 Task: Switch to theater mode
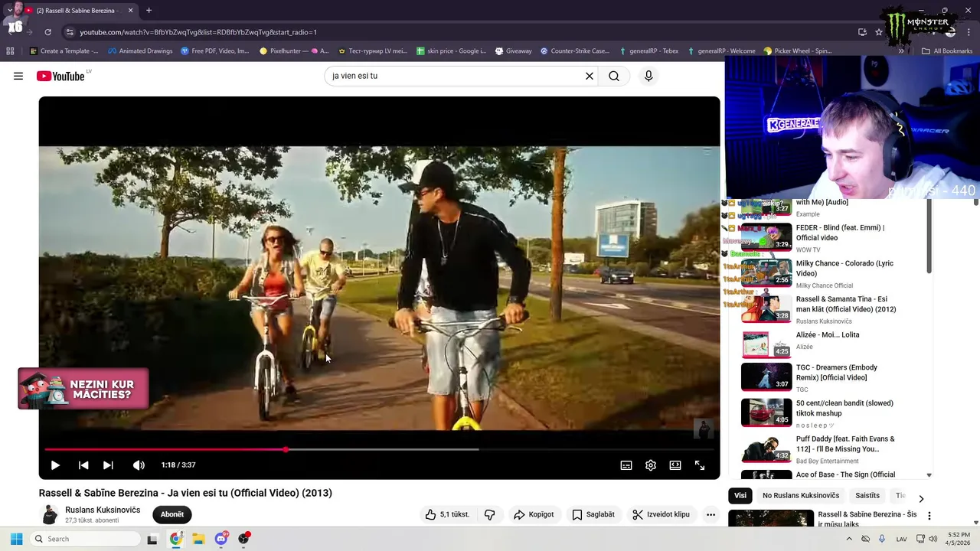pyautogui.click(x=675, y=465)
